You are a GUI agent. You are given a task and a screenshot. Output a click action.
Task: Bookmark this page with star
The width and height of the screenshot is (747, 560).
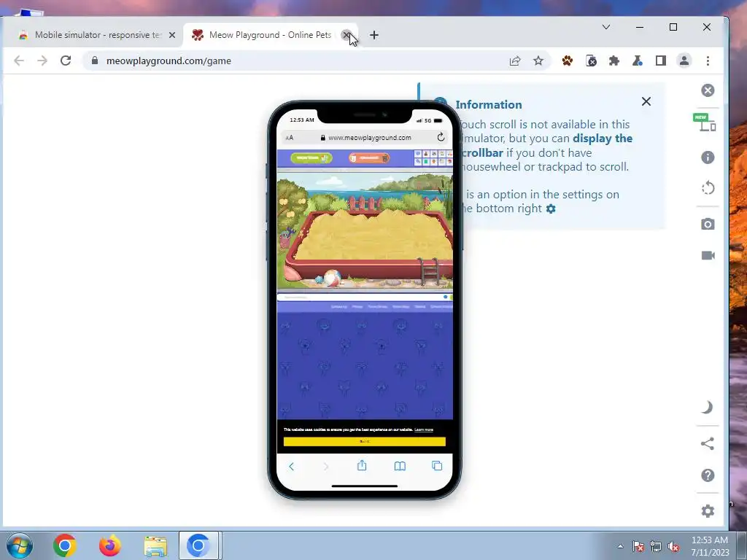pyautogui.click(x=538, y=61)
